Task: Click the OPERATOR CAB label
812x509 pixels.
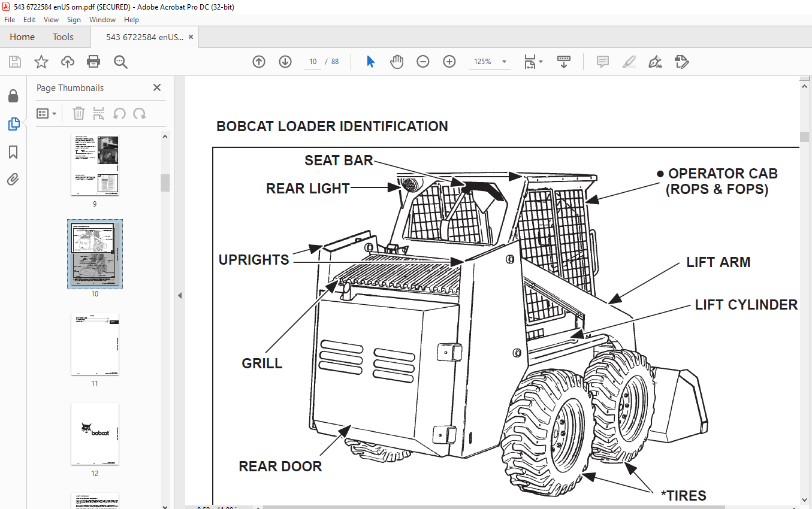Action: [x=723, y=174]
